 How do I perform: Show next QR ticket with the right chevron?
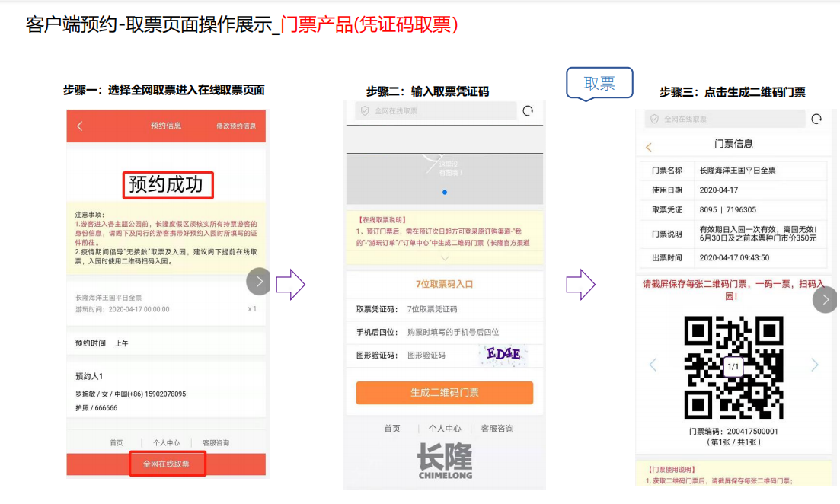(815, 365)
